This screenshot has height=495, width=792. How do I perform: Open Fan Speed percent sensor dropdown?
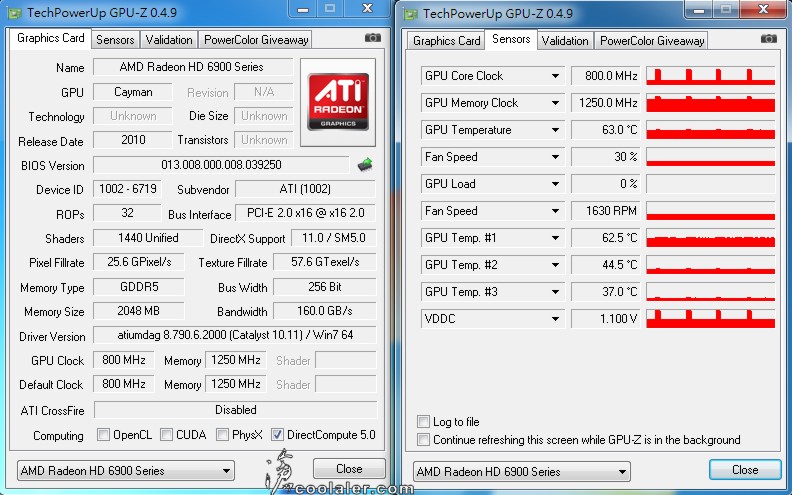pos(555,157)
